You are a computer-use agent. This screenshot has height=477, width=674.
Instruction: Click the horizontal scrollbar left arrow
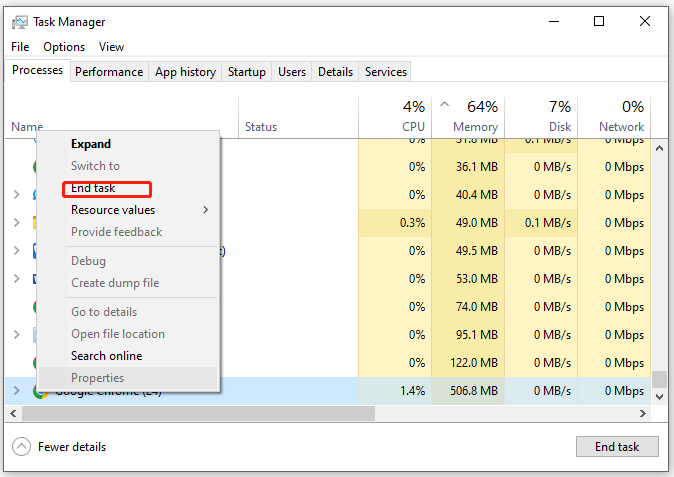pos(13,413)
